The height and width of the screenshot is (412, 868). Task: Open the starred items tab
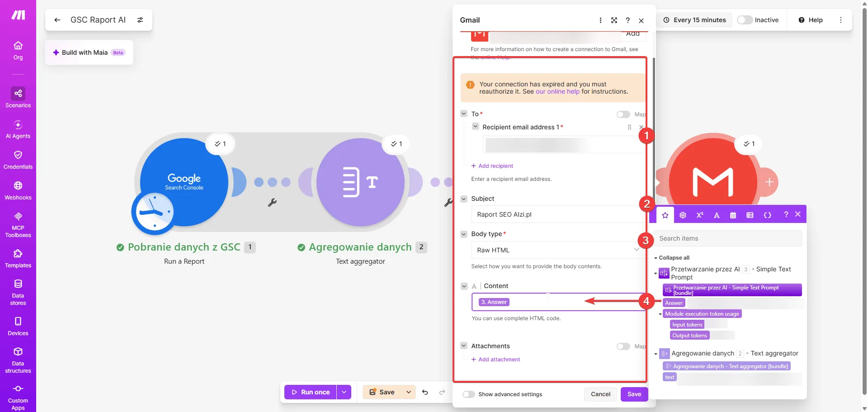click(x=665, y=215)
